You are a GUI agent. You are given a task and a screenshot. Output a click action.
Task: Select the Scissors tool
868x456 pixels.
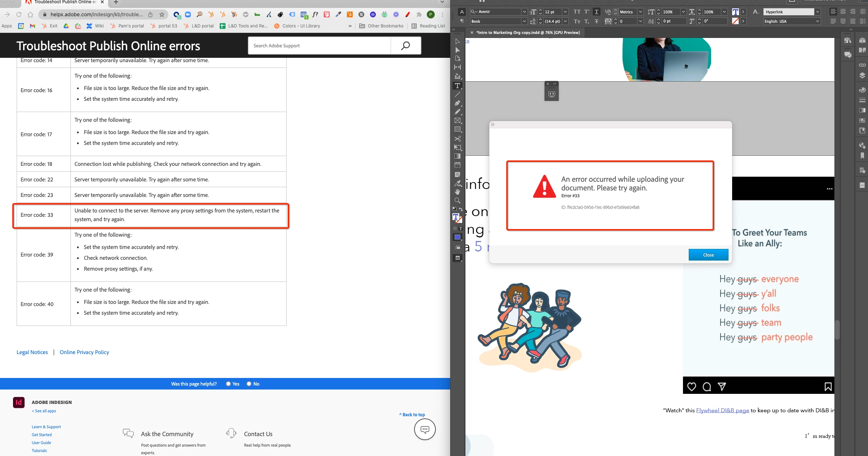click(457, 139)
